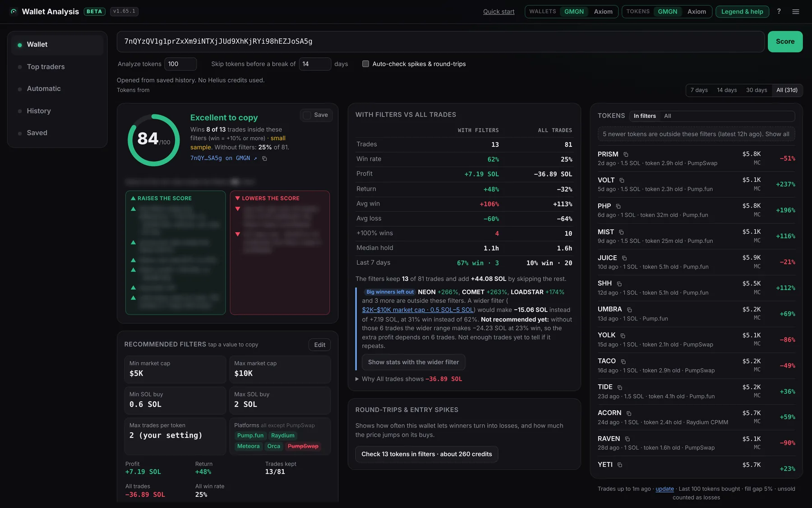Copy the TACO token address
Viewport: 812px width, 508px height.
[x=623, y=362]
